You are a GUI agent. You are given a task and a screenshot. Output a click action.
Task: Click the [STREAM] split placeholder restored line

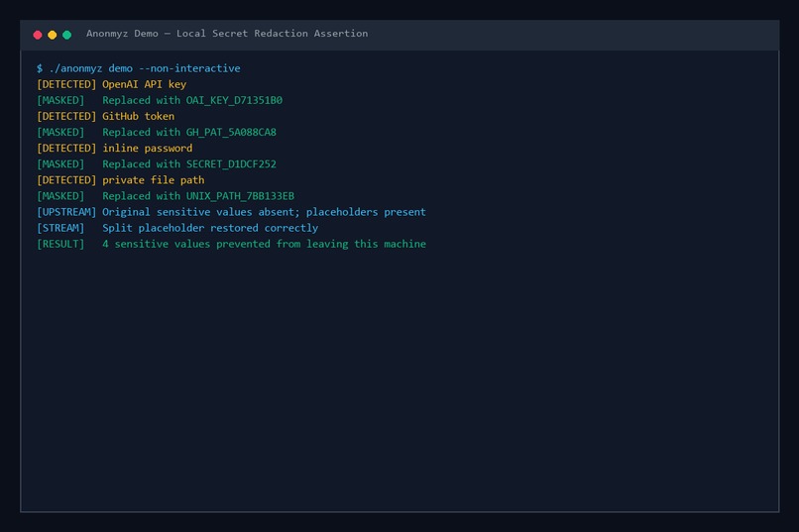click(177, 228)
